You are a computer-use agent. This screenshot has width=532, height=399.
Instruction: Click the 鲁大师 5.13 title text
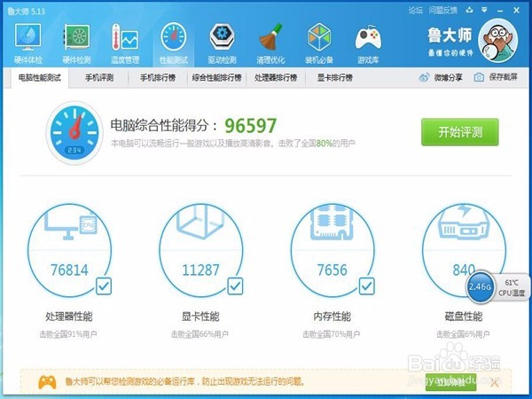[26, 12]
